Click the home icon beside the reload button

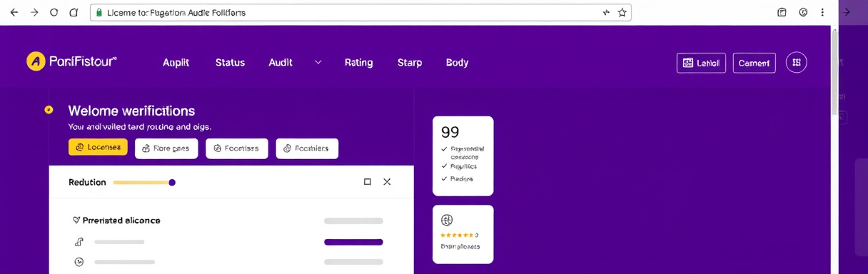(74, 12)
